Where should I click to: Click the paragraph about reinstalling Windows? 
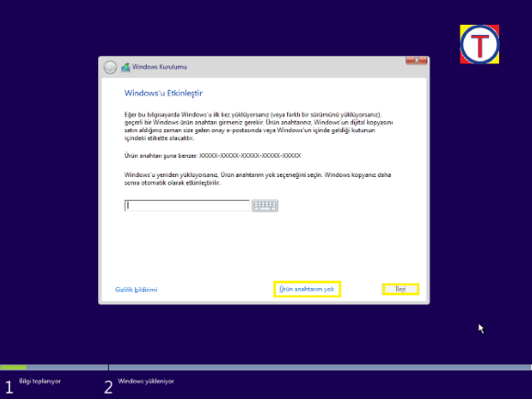pyautogui.click(x=258, y=179)
